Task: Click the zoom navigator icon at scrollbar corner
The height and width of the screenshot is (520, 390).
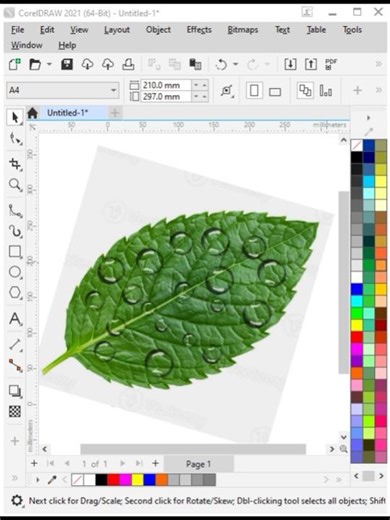Action: tap(343, 449)
